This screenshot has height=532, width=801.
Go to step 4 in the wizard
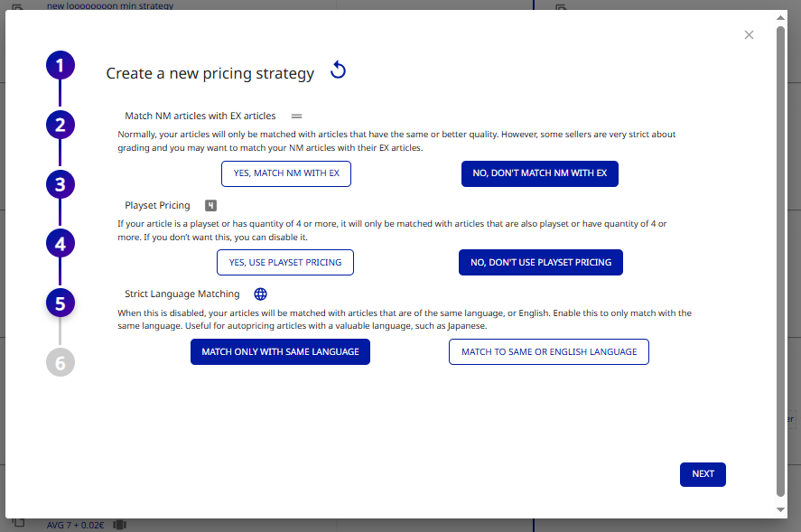tap(61, 244)
